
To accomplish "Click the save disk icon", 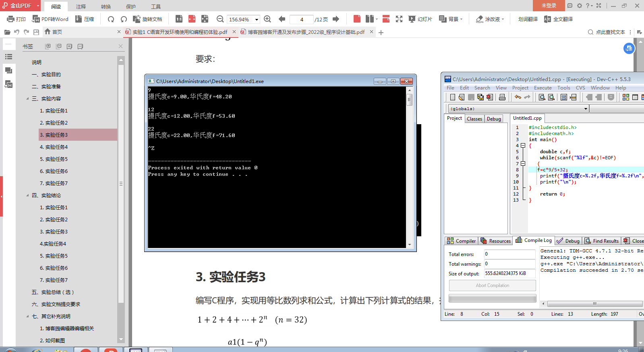I will (x=36, y=32).
